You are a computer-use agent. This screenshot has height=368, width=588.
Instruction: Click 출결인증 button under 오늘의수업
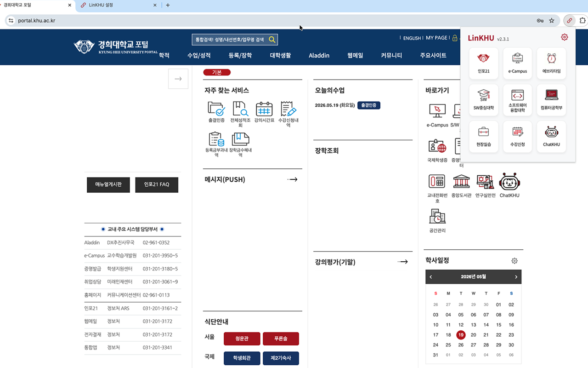coord(369,105)
